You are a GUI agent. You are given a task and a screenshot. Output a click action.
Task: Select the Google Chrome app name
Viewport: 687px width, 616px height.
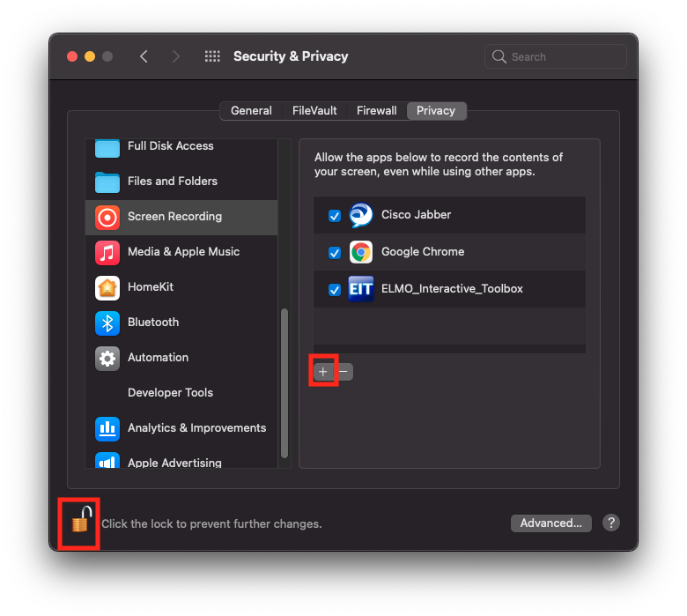click(423, 252)
